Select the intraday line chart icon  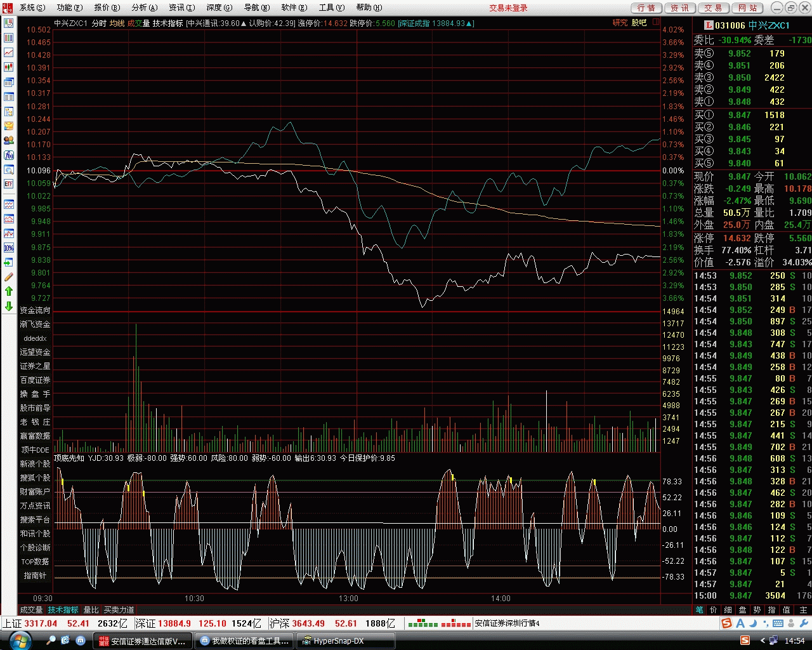9,53
